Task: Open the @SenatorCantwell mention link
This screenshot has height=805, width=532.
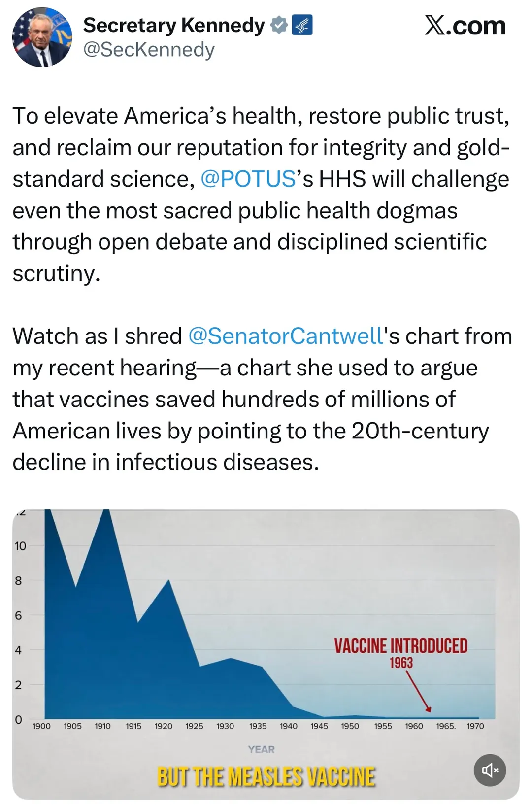Action: [x=286, y=336]
